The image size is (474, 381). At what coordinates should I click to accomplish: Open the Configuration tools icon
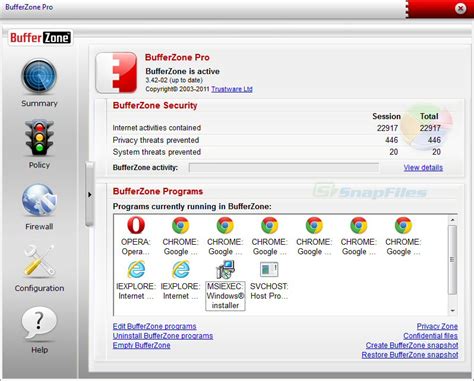39,261
